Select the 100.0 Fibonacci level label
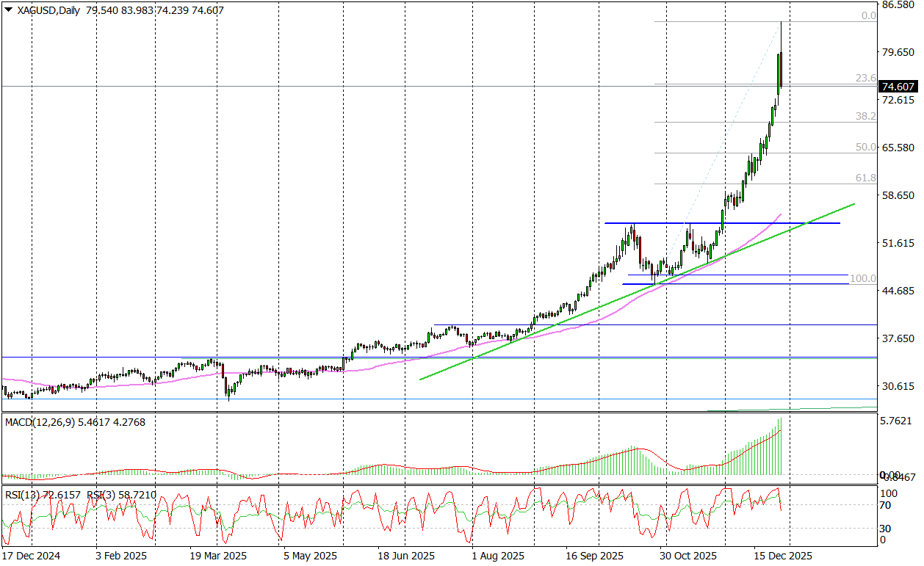Screen dimensions: 924x566 point(862,279)
